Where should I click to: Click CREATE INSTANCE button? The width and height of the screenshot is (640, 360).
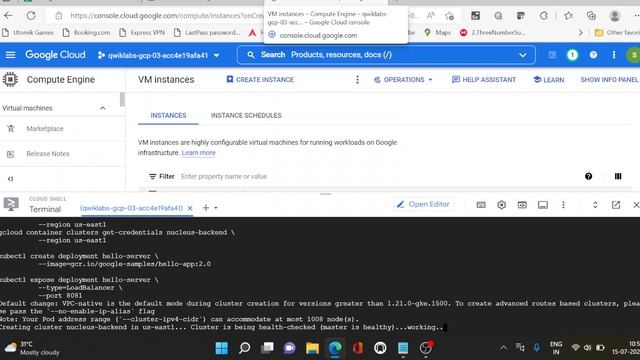click(260, 80)
